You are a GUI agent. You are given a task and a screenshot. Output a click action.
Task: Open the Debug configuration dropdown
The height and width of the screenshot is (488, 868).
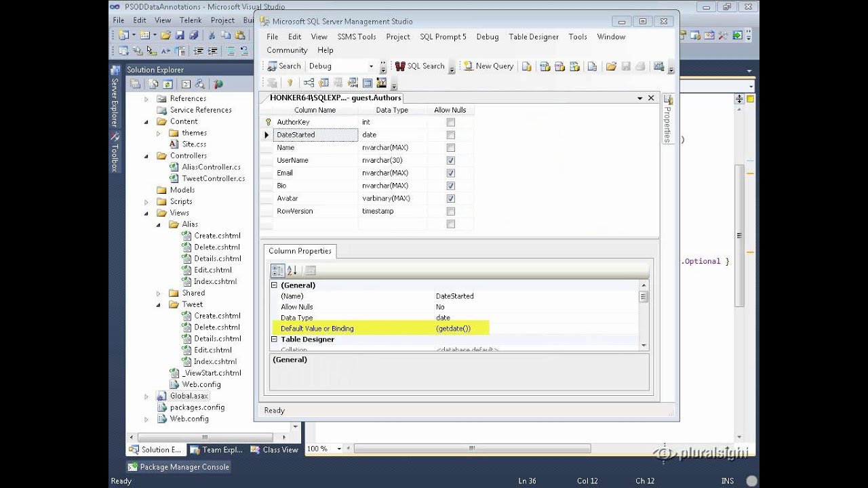371,66
